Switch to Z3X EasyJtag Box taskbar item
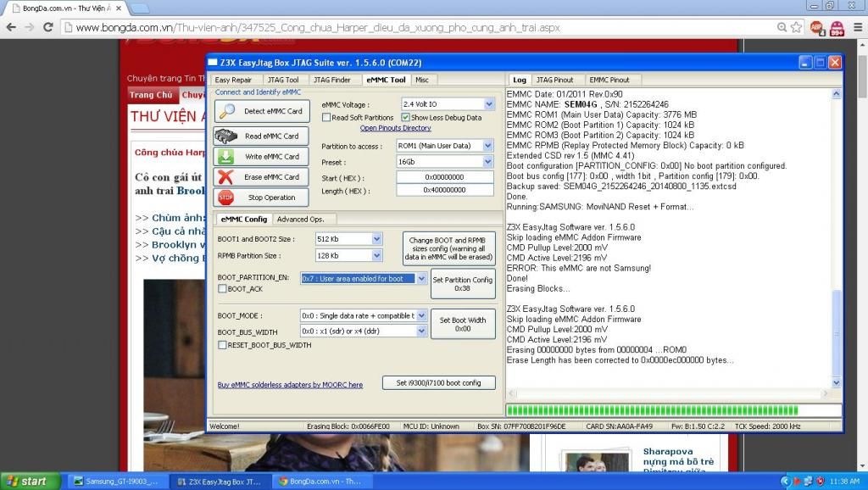868x490 pixels. click(x=220, y=482)
